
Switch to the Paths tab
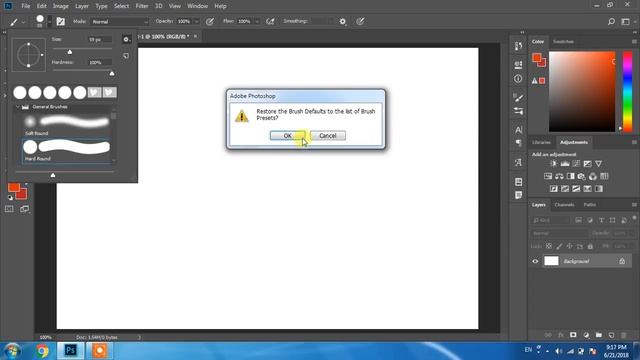tap(589, 205)
